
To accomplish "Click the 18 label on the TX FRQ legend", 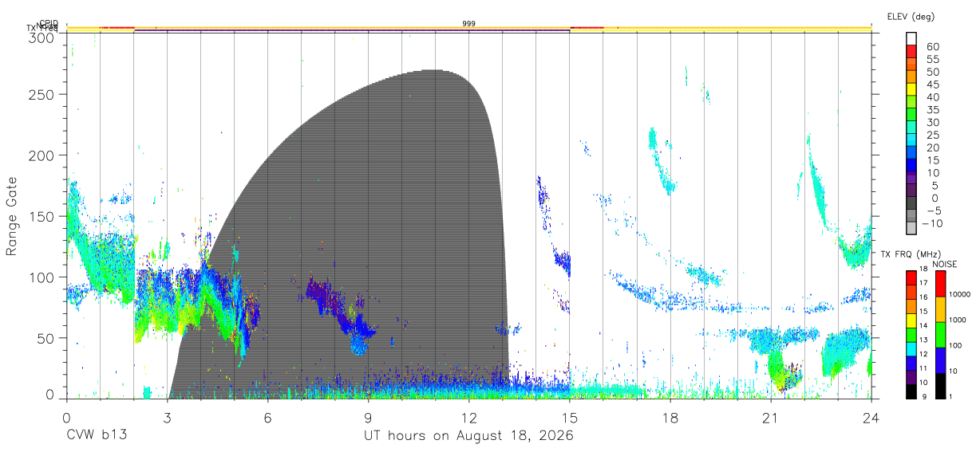I will tap(923, 269).
